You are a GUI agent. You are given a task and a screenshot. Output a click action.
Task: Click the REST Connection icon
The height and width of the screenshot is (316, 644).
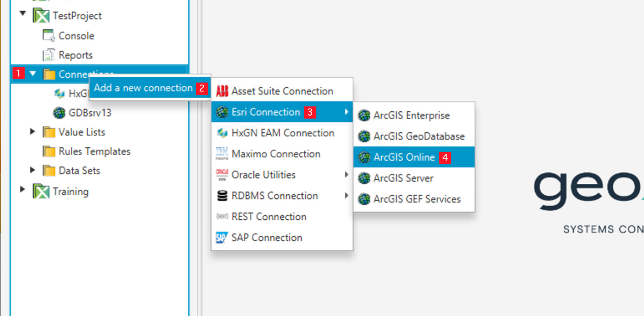coord(222,216)
